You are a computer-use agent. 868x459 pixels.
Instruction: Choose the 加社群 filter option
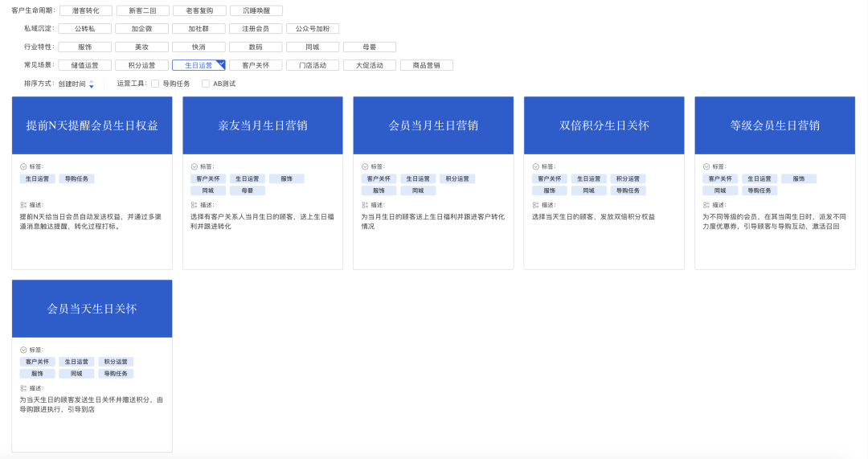(199, 29)
